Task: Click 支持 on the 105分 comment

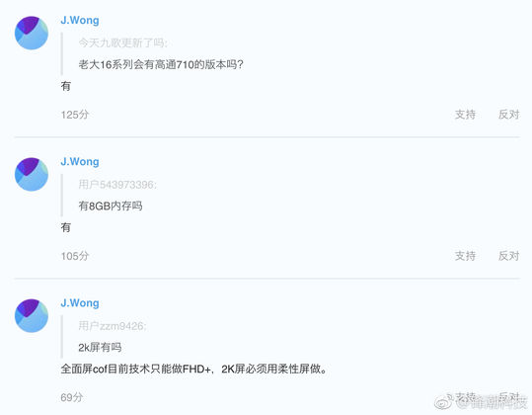Action: [x=465, y=256]
